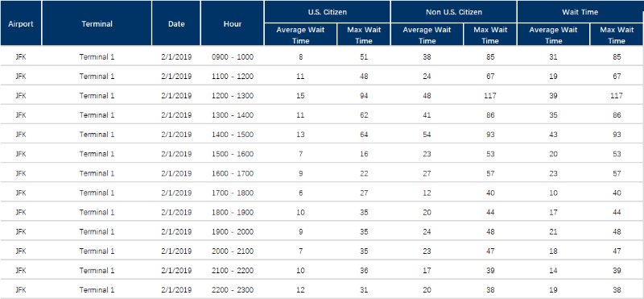Click the Non U.S. Citizen group header
Image resolution: width=644 pixels, height=299 pixels.
click(454, 12)
